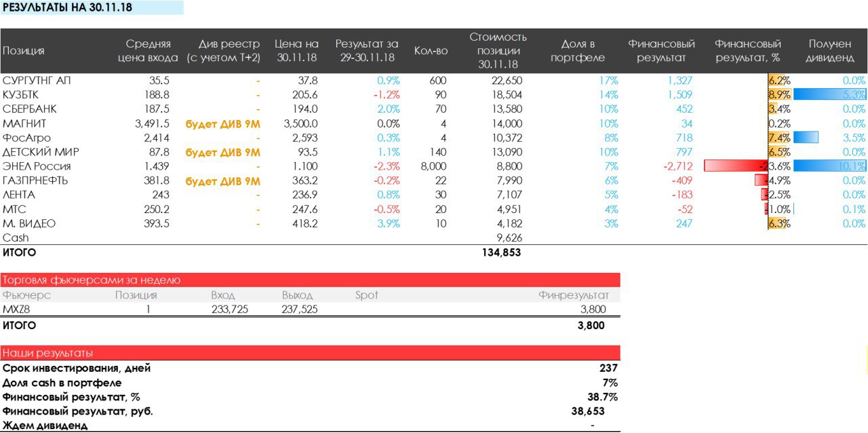Select the 'Фьючерс' sub-header
This screenshot has width=868, height=433.
[26, 295]
